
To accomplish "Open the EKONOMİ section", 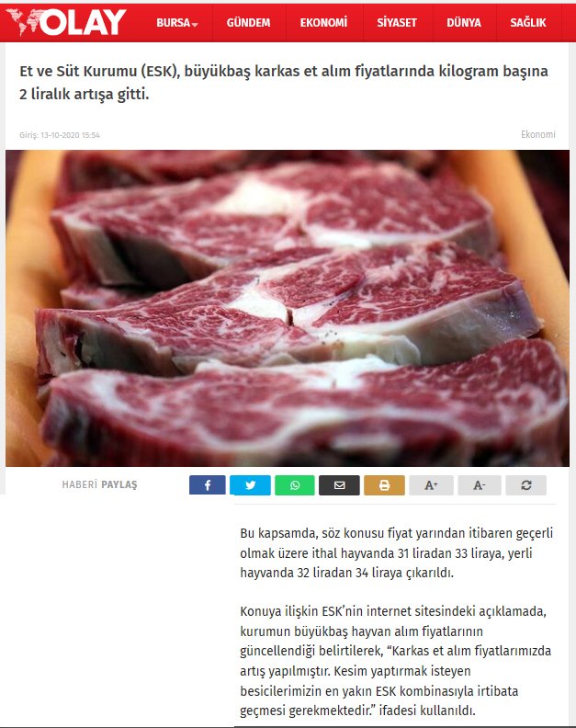I will click(x=323, y=22).
